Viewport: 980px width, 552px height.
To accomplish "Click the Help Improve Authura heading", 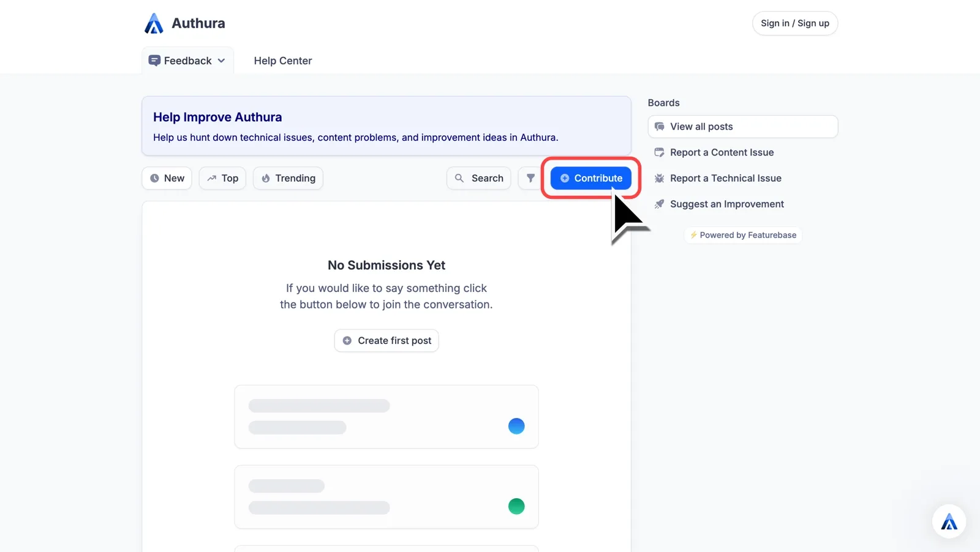I will pos(217,117).
